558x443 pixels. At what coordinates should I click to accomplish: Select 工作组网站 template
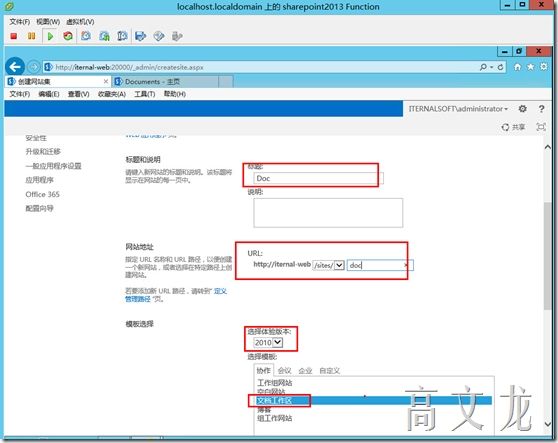(275, 383)
